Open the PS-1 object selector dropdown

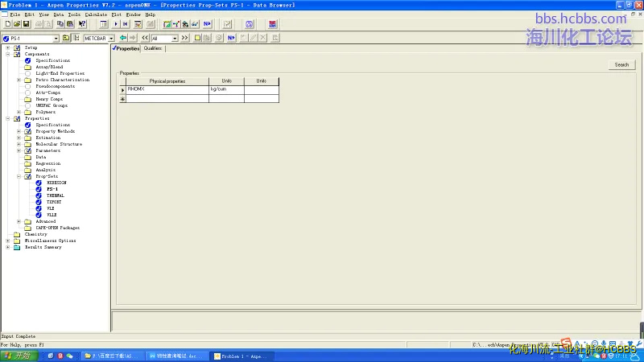[x=56, y=38]
